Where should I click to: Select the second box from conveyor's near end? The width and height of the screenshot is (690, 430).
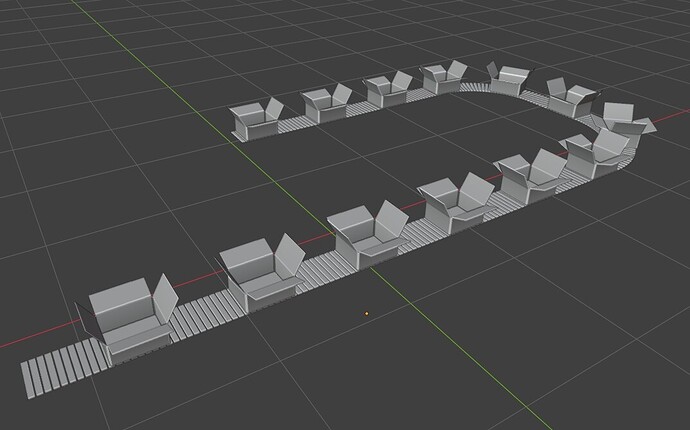point(261,272)
